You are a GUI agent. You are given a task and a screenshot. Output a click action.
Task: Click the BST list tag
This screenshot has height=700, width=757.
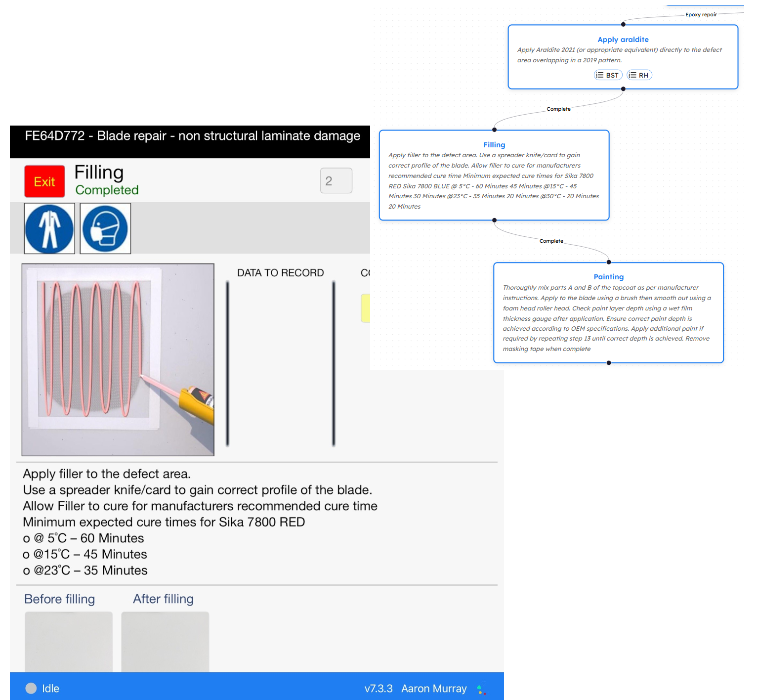click(608, 75)
